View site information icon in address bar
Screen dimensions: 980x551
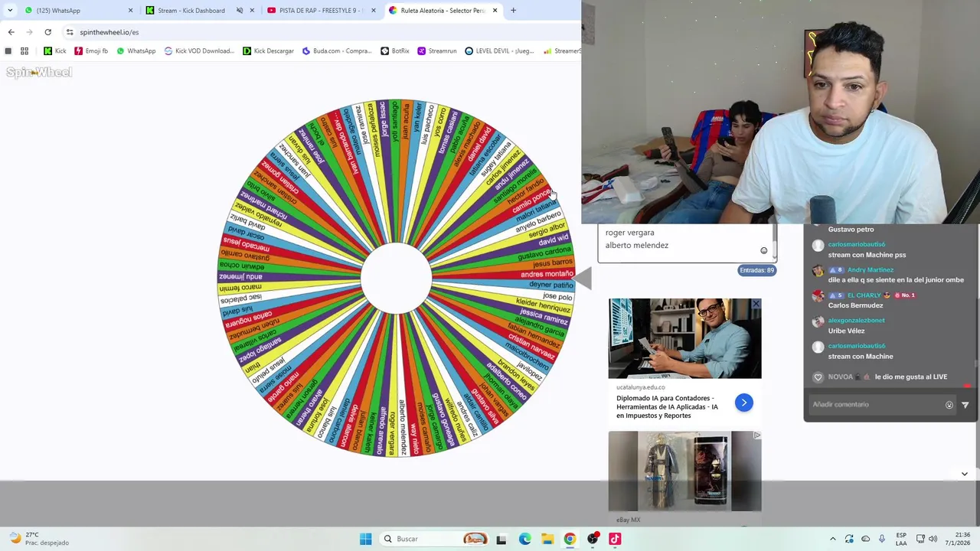pos(70,32)
